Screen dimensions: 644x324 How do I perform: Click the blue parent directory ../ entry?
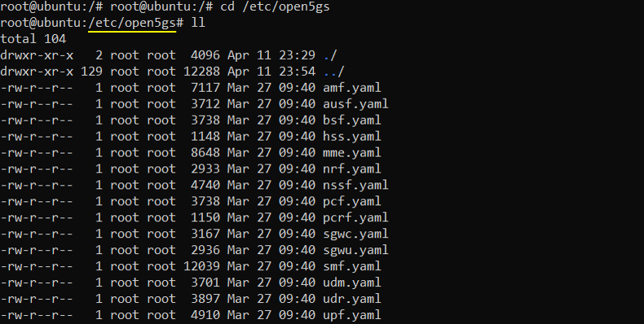tap(334, 72)
